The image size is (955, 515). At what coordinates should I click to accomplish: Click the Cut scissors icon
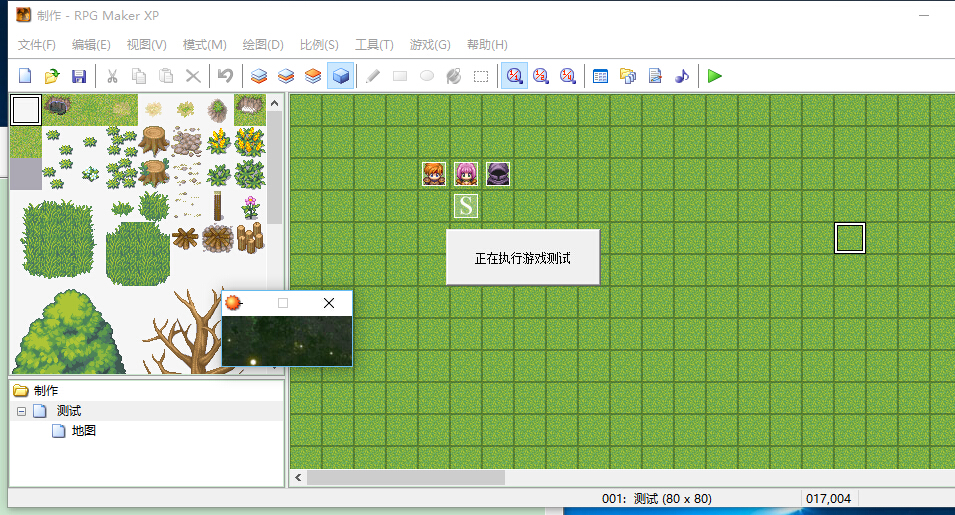[x=112, y=76]
